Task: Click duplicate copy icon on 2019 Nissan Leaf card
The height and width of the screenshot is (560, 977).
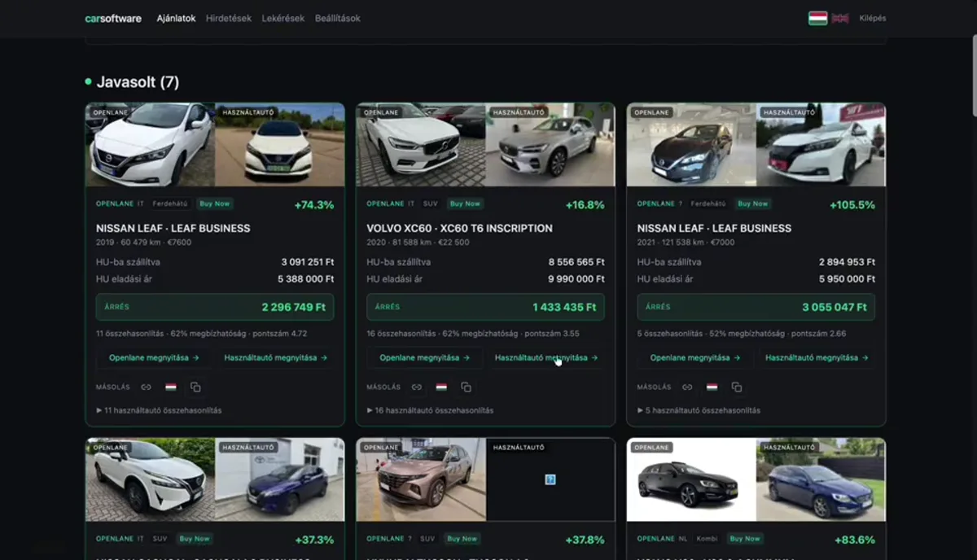Action: 195,387
